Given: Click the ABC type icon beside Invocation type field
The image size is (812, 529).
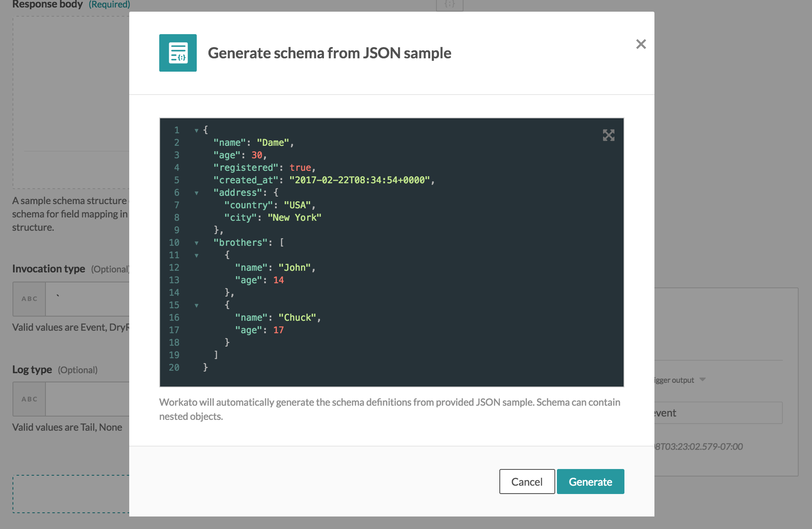Looking at the screenshot, I should point(29,299).
